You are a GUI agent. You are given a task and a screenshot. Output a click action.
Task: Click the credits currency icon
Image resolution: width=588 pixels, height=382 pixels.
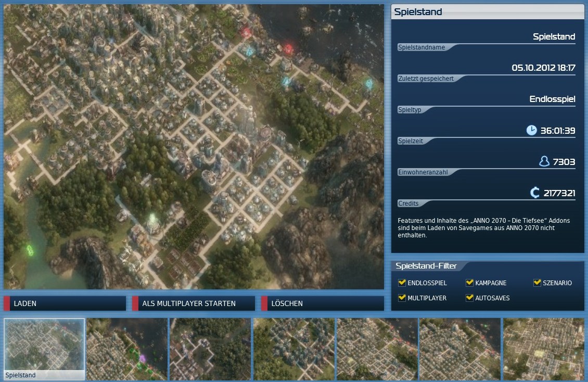(x=534, y=193)
